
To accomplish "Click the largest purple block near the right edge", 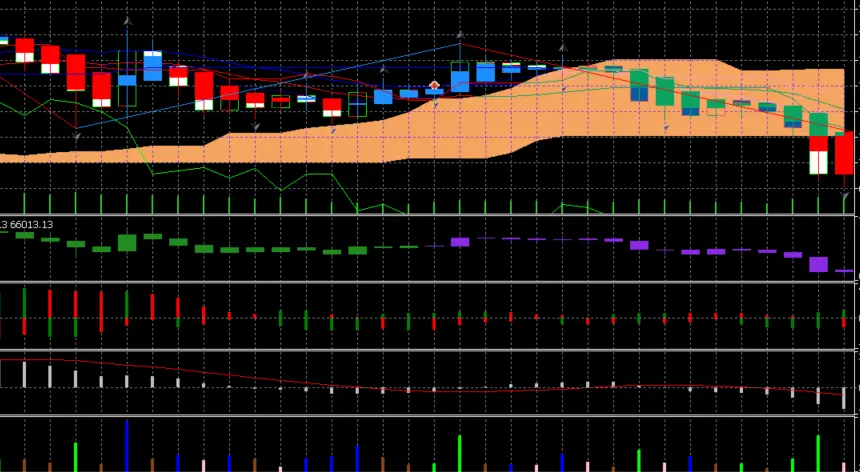I will click(x=818, y=264).
